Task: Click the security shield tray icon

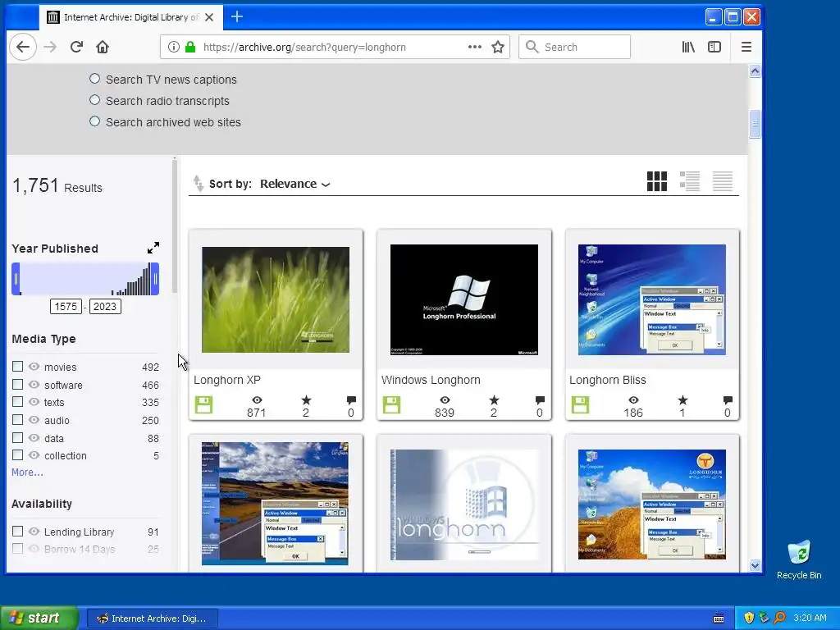Action: (x=749, y=618)
